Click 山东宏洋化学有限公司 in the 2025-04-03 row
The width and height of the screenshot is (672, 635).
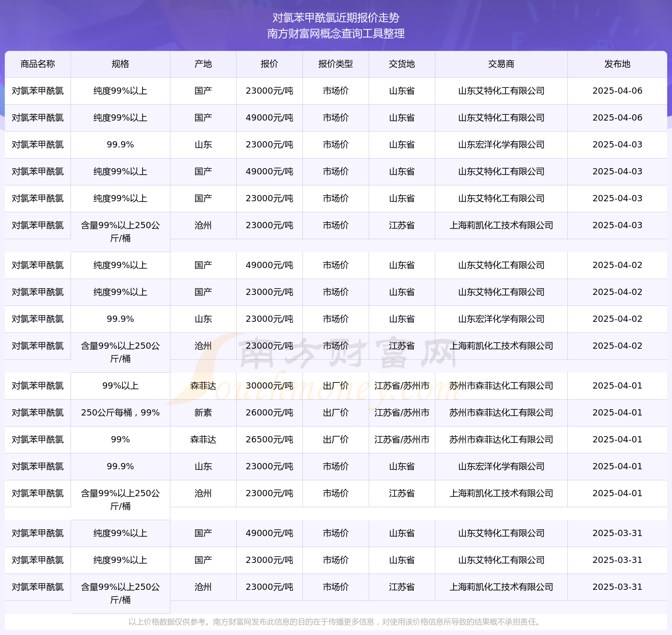point(501,145)
